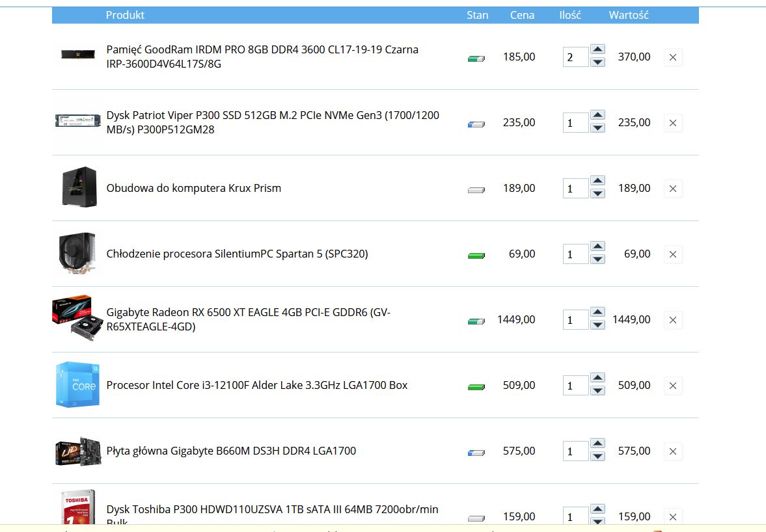This screenshot has width=766, height=532.
Task: Remove Krux Prism case using X icon
Action: 673,189
